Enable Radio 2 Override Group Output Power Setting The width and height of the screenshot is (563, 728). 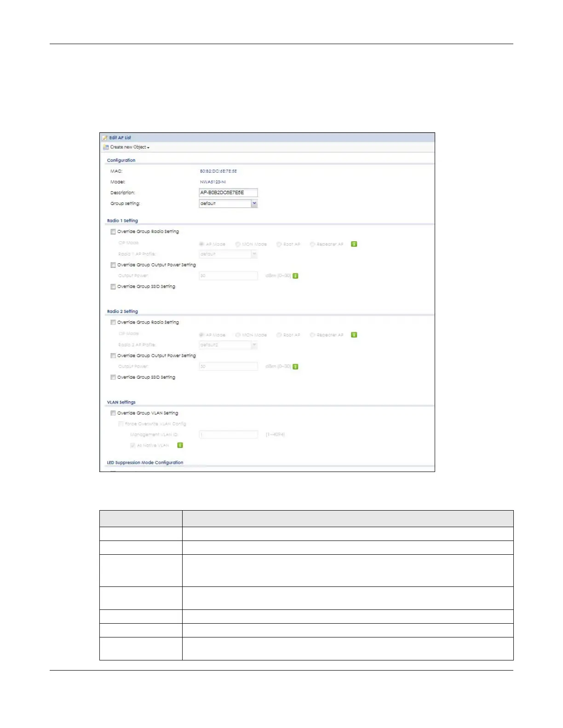113,355
